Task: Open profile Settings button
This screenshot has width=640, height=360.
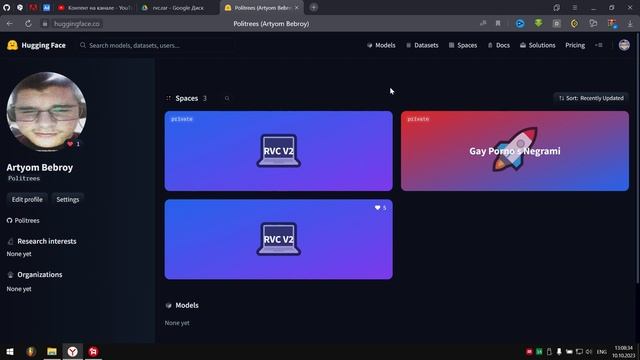Action: 68,200
